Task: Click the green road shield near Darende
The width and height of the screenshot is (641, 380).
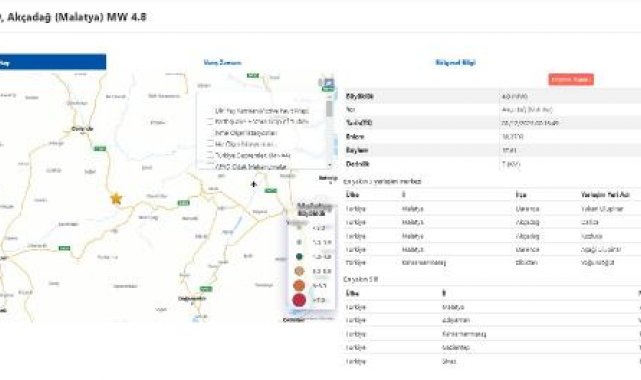Action: click(100, 149)
